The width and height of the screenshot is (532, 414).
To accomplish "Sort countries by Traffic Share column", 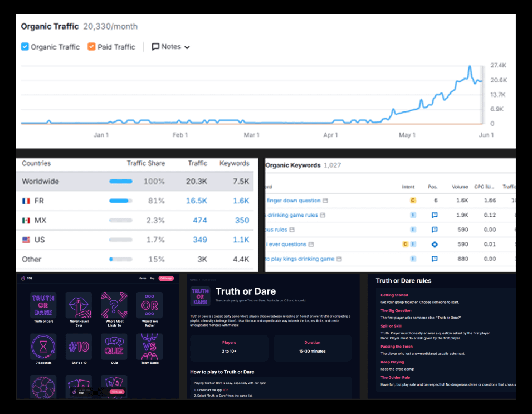I will (145, 163).
